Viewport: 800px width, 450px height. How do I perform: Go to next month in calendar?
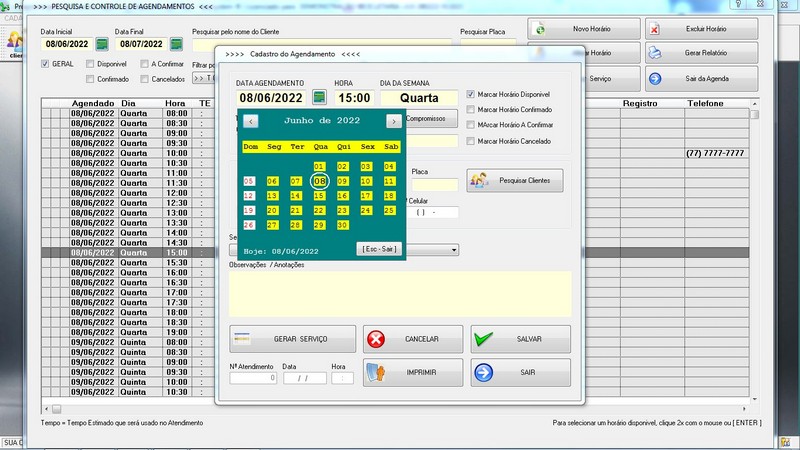pyautogui.click(x=393, y=121)
